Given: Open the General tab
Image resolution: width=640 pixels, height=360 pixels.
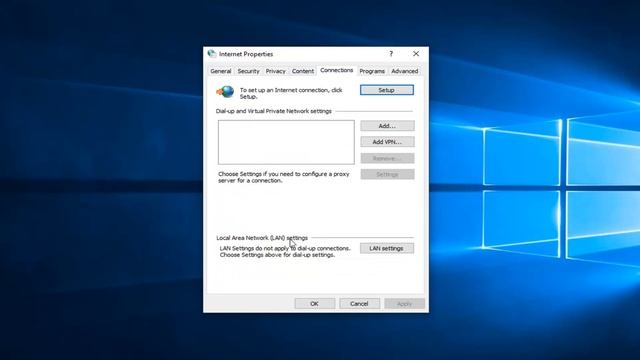Looking at the screenshot, I should 221,71.
